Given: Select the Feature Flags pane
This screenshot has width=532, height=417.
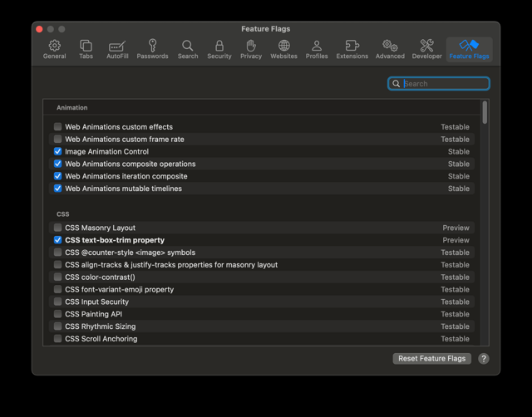Looking at the screenshot, I should [x=469, y=50].
